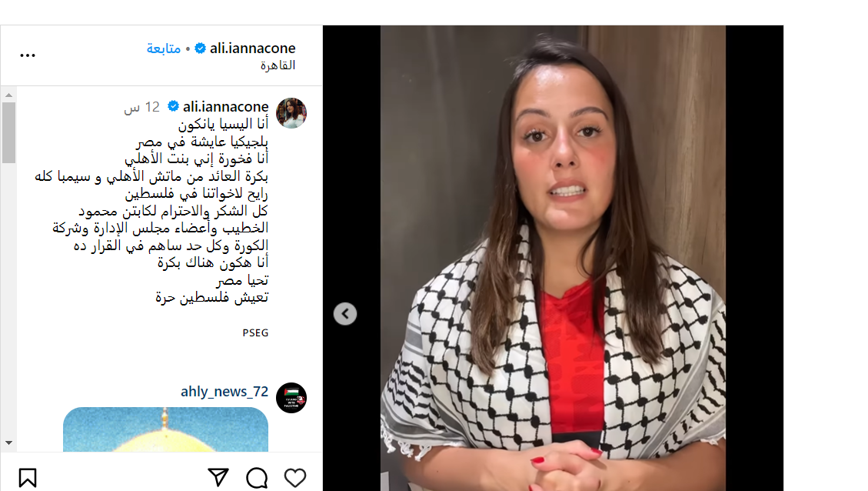Open comment bubble icon
This screenshot has height=491, width=868.
(x=257, y=478)
